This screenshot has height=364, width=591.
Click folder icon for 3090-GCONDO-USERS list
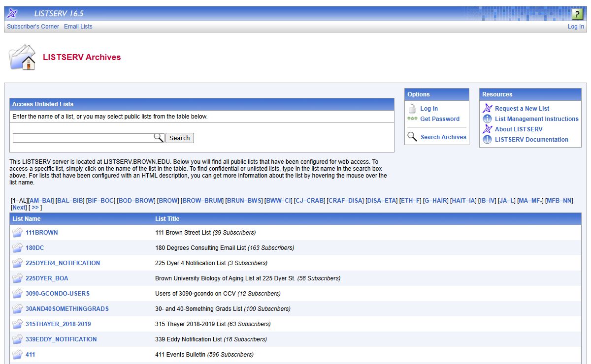(17, 294)
